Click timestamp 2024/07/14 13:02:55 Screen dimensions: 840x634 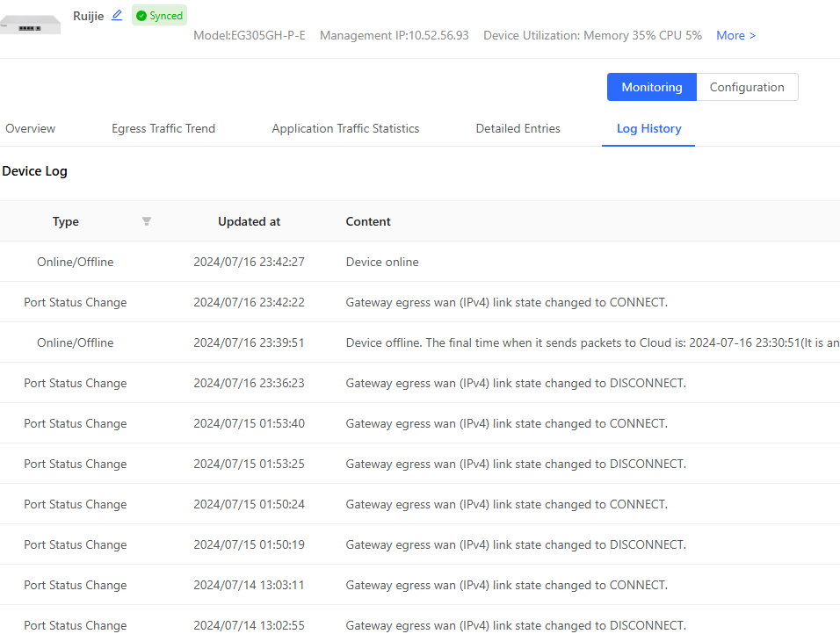click(250, 625)
